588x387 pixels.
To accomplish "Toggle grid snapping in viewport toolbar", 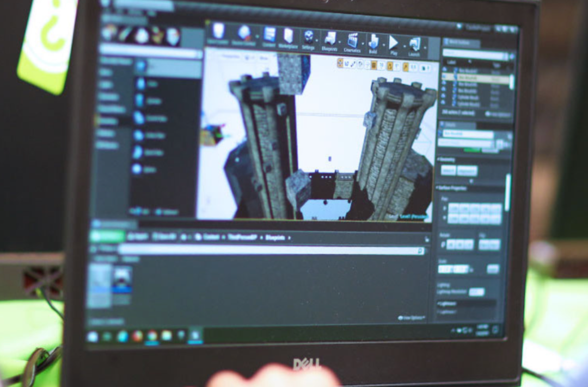I will point(374,65).
